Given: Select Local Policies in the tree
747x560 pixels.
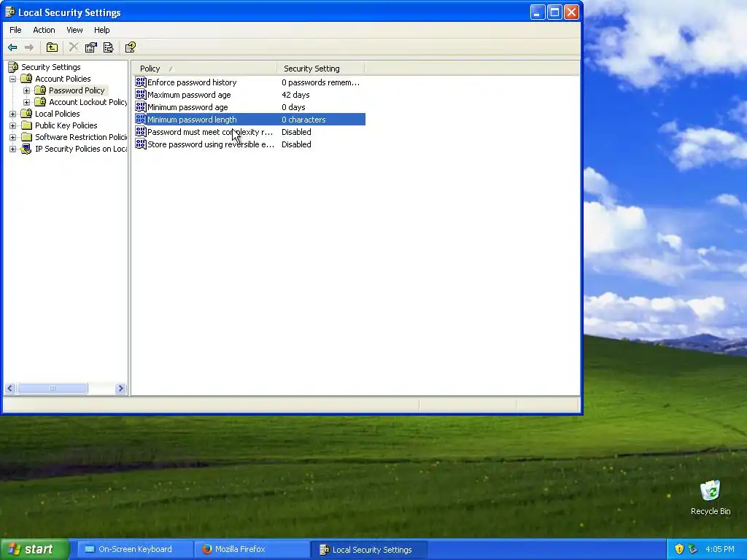Looking at the screenshot, I should (x=57, y=114).
